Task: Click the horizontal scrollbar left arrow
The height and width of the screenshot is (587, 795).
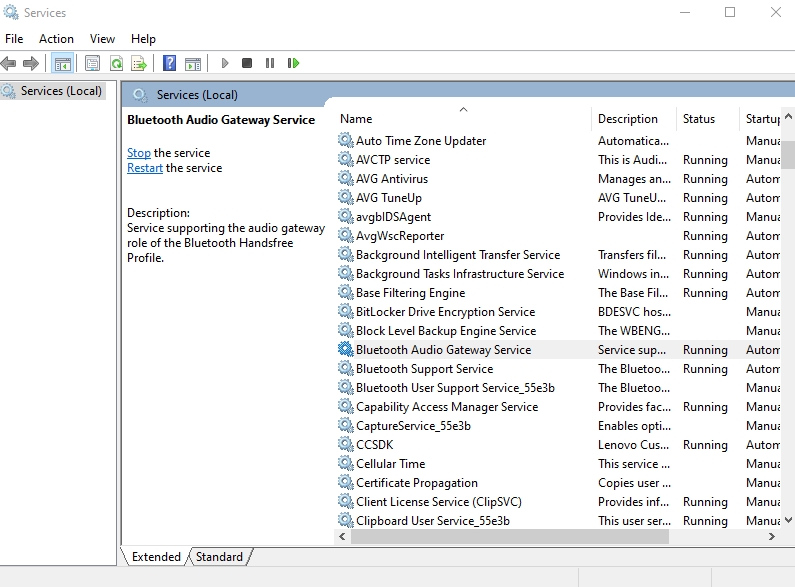Action: click(342, 536)
